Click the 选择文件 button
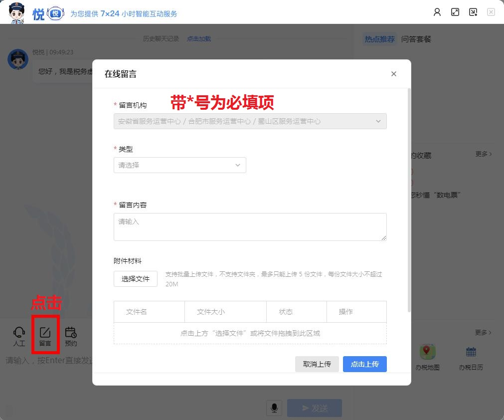504x420 pixels. click(135, 279)
